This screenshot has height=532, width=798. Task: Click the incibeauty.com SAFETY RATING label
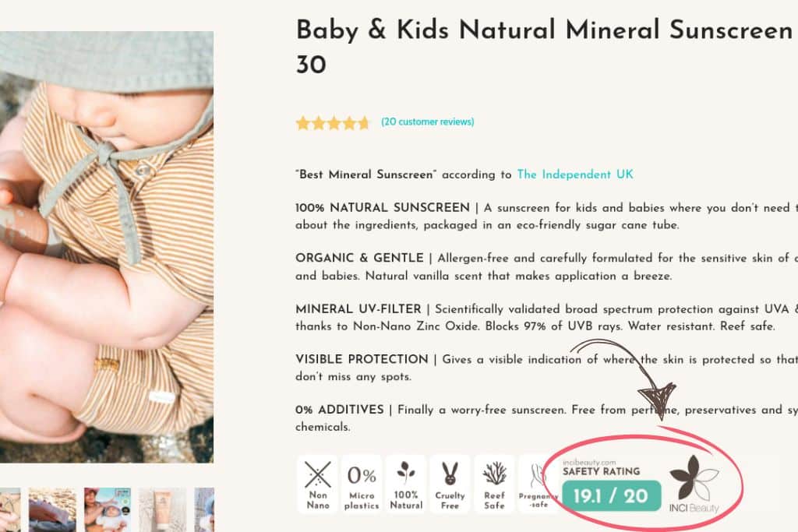point(601,467)
